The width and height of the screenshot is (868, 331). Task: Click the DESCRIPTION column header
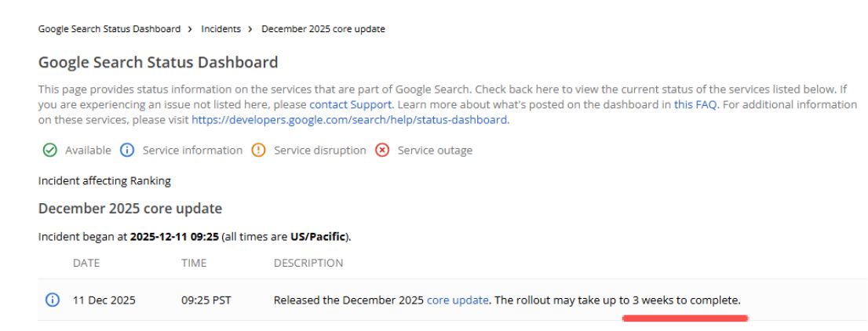point(308,263)
